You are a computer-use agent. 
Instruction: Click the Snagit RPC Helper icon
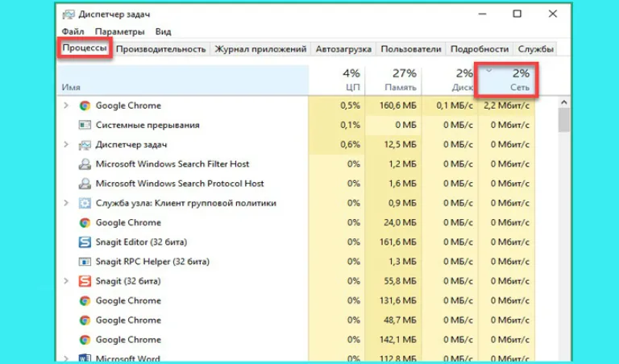(x=85, y=262)
